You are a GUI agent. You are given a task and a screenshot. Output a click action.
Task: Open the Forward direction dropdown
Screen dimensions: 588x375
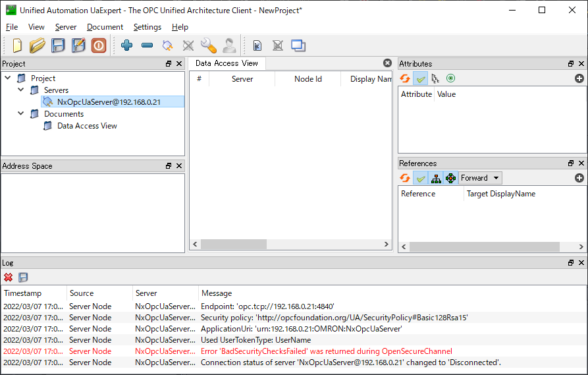(480, 178)
